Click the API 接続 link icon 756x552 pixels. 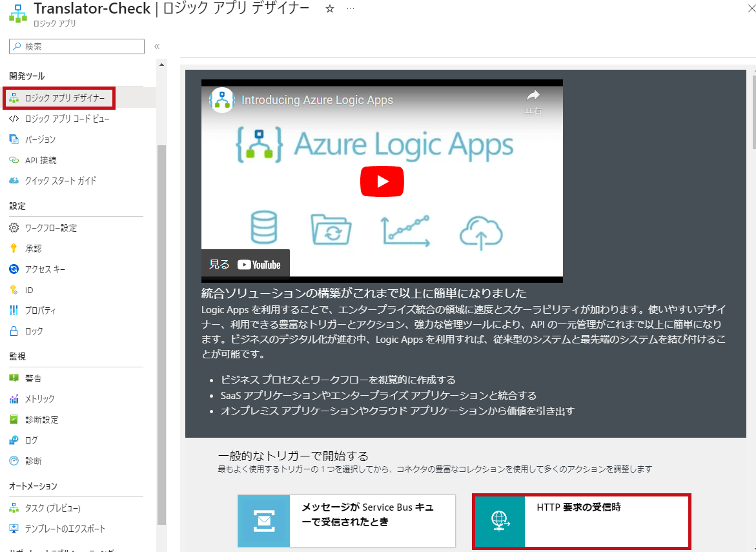pyautogui.click(x=14, y=160)
